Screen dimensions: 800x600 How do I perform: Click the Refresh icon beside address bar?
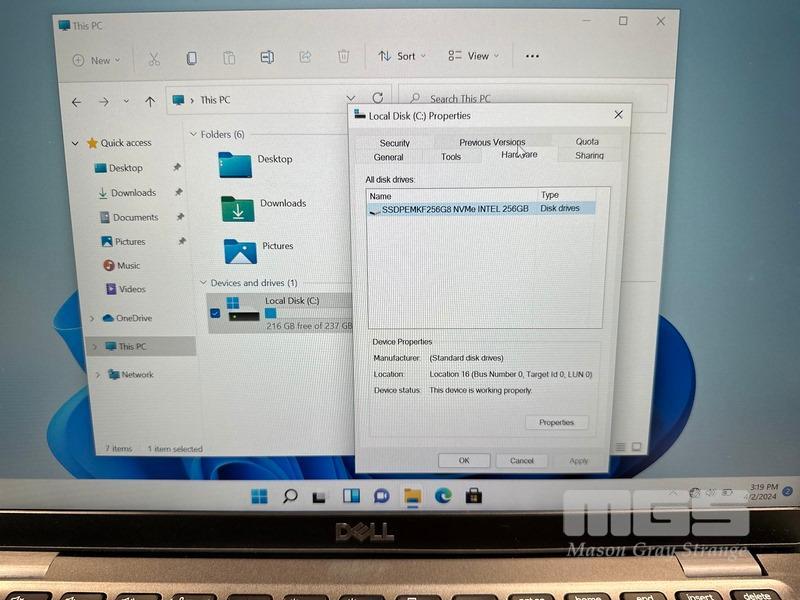click(377, 98)
